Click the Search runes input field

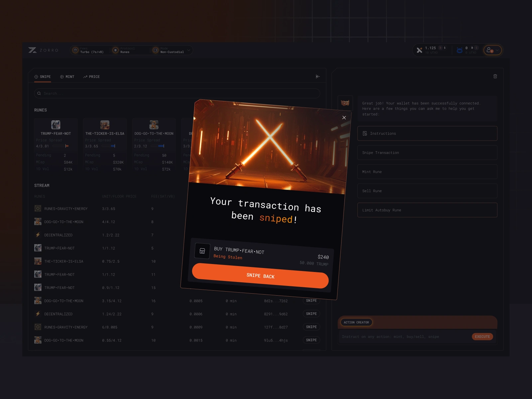coord(177,93)
